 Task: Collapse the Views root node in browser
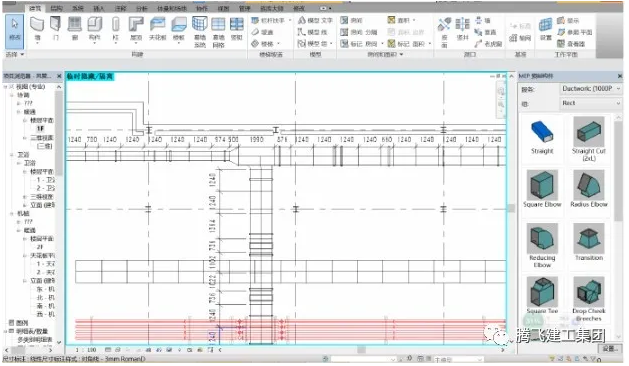(x=6, y=87)
